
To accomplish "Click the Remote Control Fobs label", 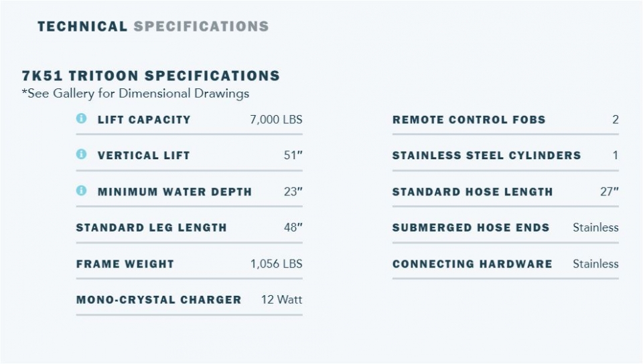I will pos(469,120).
